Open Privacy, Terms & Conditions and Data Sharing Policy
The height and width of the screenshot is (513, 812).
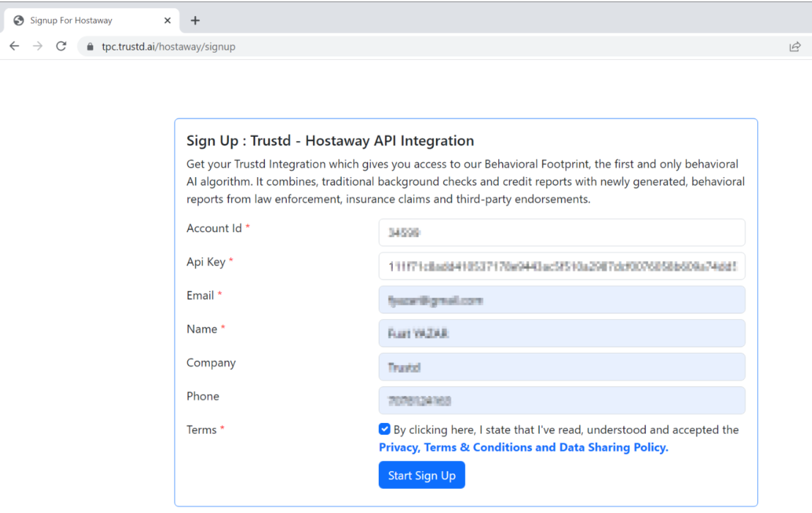click(524, 447)
